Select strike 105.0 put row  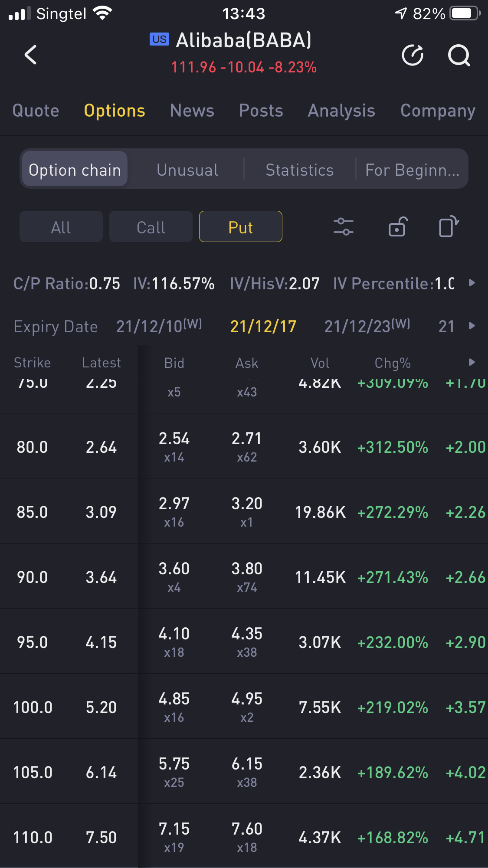(x=244, y=772)
